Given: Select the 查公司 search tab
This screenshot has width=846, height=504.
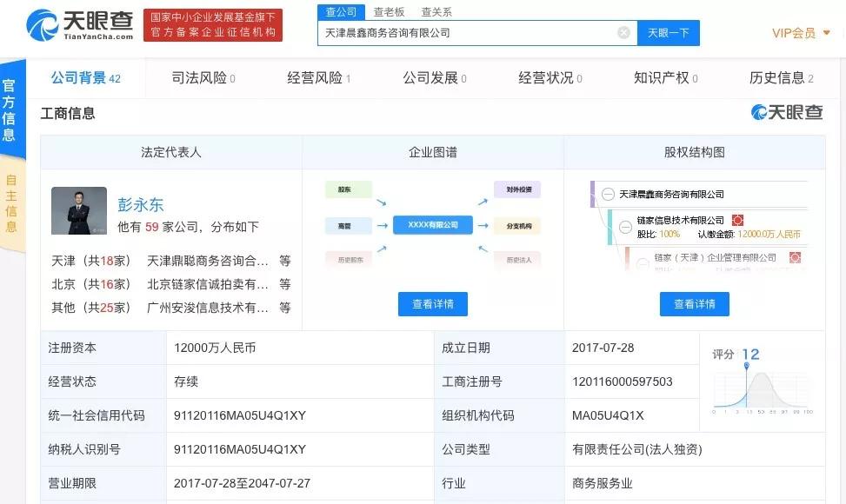Looking at the screenshot, I should coord(341,12).
